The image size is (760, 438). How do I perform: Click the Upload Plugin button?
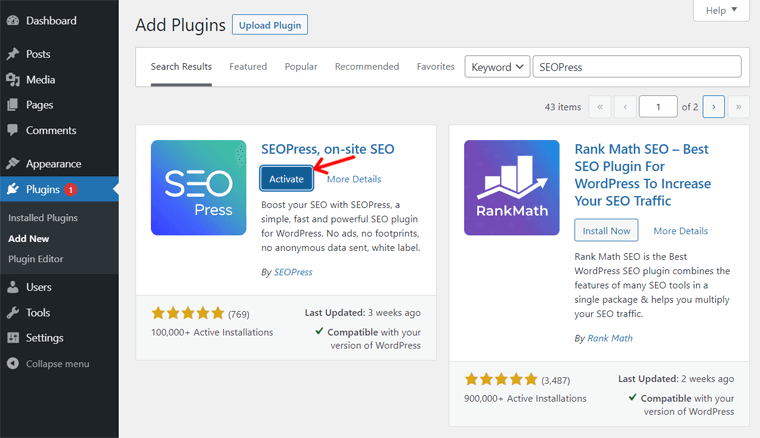point(270,25)
